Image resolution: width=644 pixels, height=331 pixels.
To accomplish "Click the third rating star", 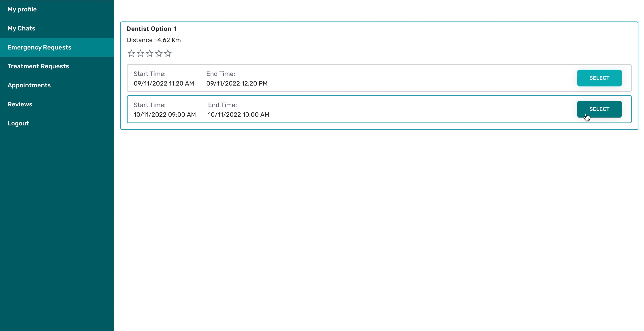I will (149, 53).
